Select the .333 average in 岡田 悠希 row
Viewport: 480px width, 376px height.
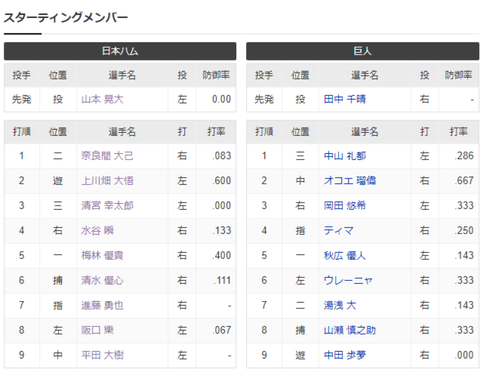[x=464, y=205]
